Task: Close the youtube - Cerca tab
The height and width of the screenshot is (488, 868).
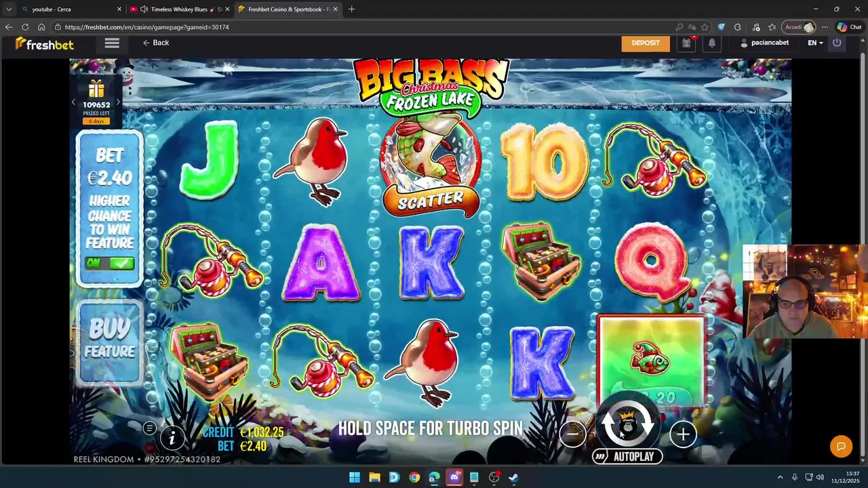Action: point(119,9)
